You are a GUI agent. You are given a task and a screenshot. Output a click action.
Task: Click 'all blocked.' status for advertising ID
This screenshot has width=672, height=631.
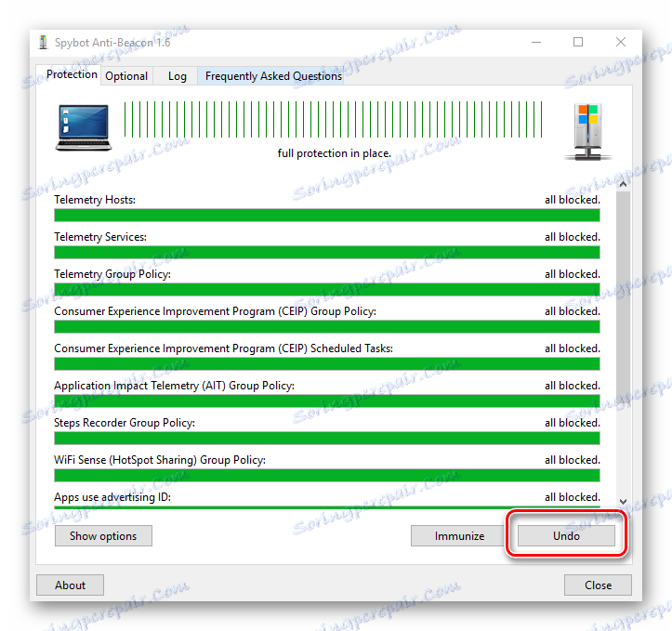pos(573,497)
